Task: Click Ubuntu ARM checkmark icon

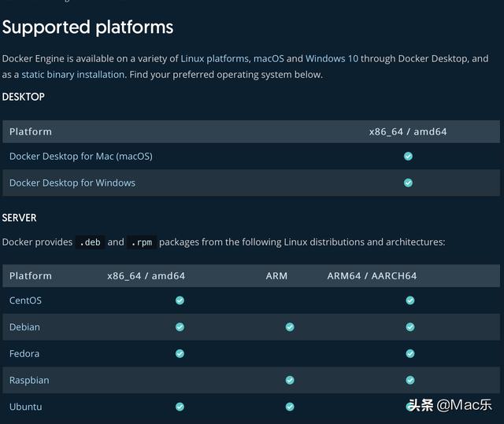Action: pos(290,407)
